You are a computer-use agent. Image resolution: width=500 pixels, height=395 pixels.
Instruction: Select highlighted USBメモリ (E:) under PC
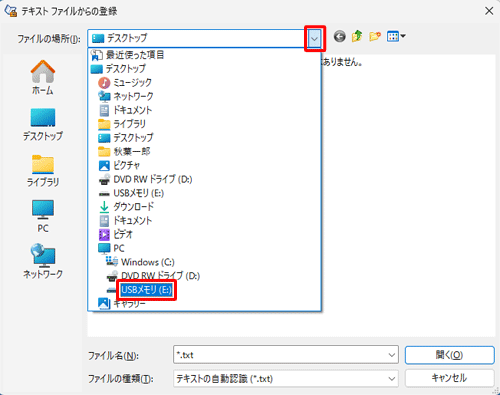tap(147, 290)
